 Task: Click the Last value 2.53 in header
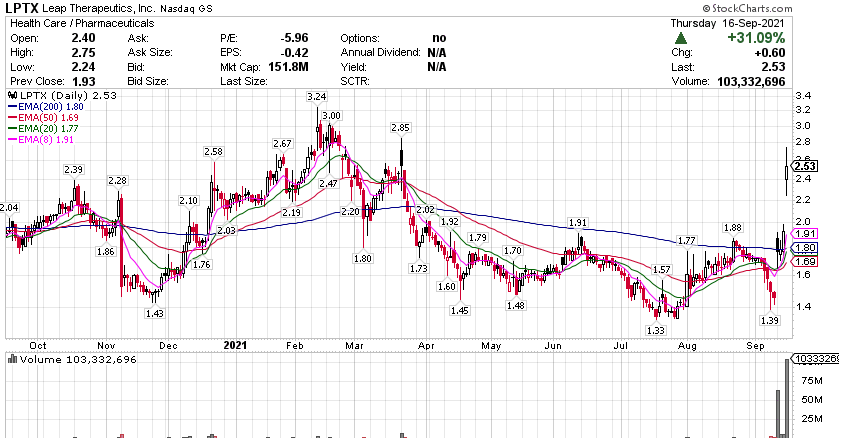(773, 67)
